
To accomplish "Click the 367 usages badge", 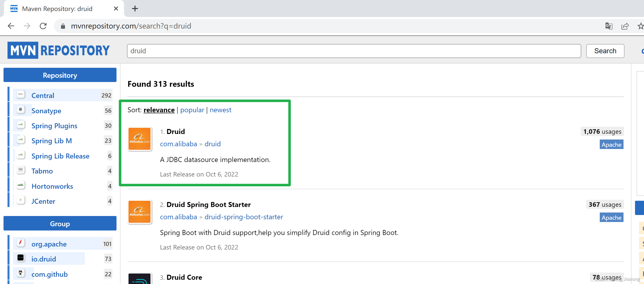I will click(x=605, y=204).
